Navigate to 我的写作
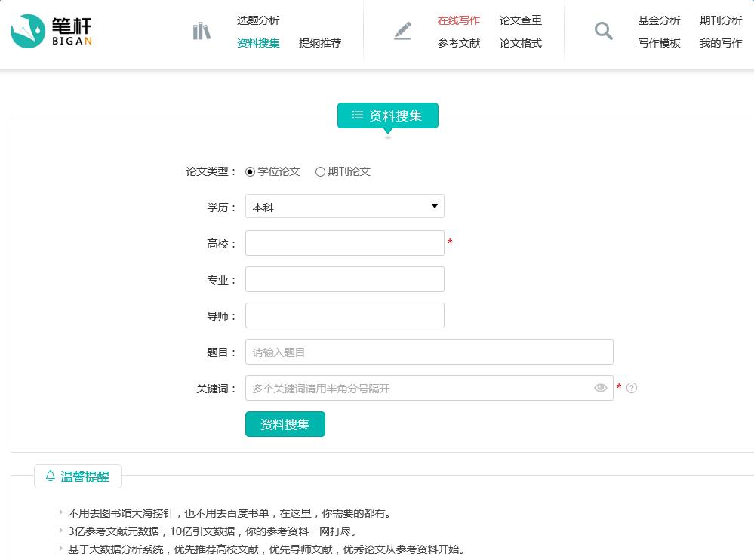The width and height of the screenshot is (754, 560). tap(721, 44)
